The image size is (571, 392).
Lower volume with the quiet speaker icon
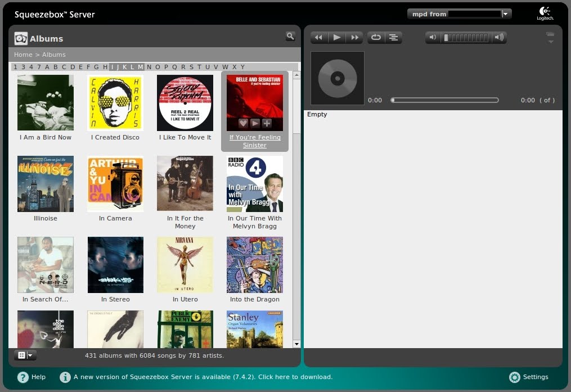433,38
